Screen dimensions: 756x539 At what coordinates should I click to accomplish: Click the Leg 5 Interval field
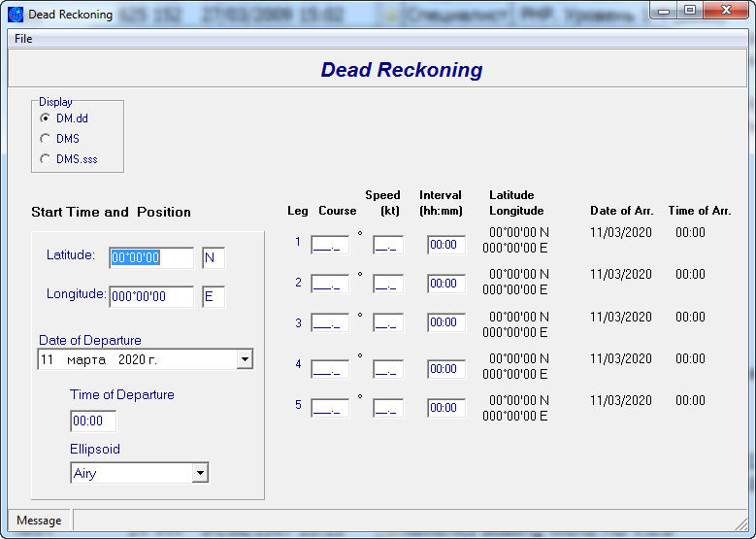click(446, 408)
